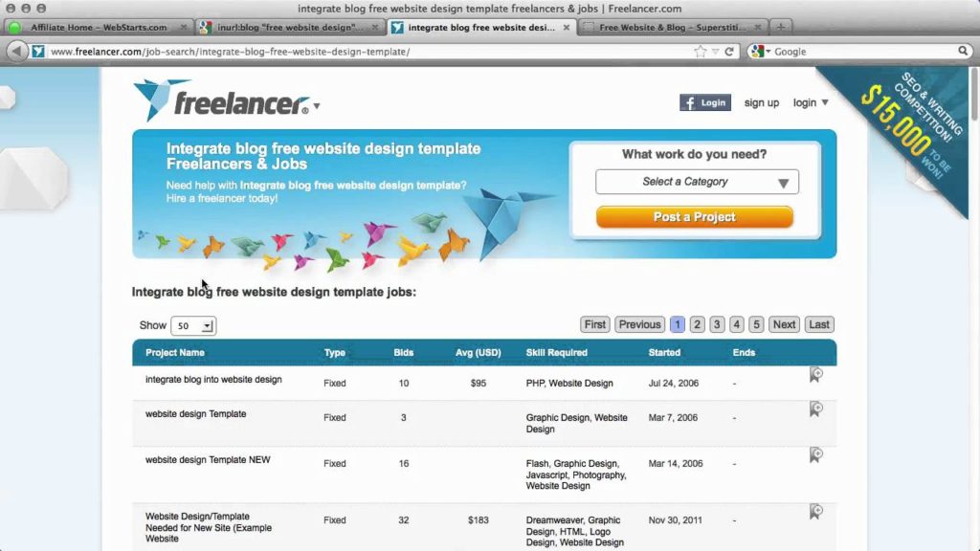Open the Show 50 results dropdown

tap(193, 325)
